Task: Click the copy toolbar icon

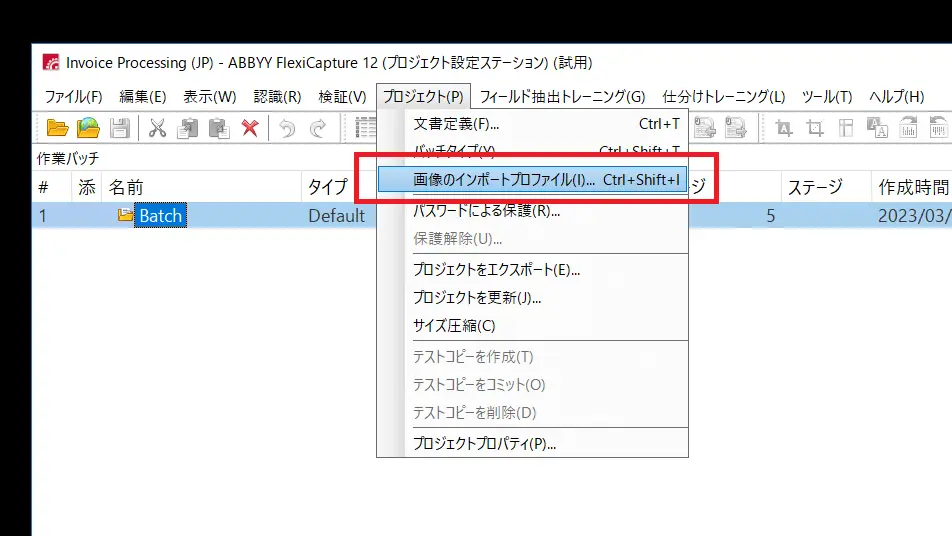Action: click(x=188, y=128)
